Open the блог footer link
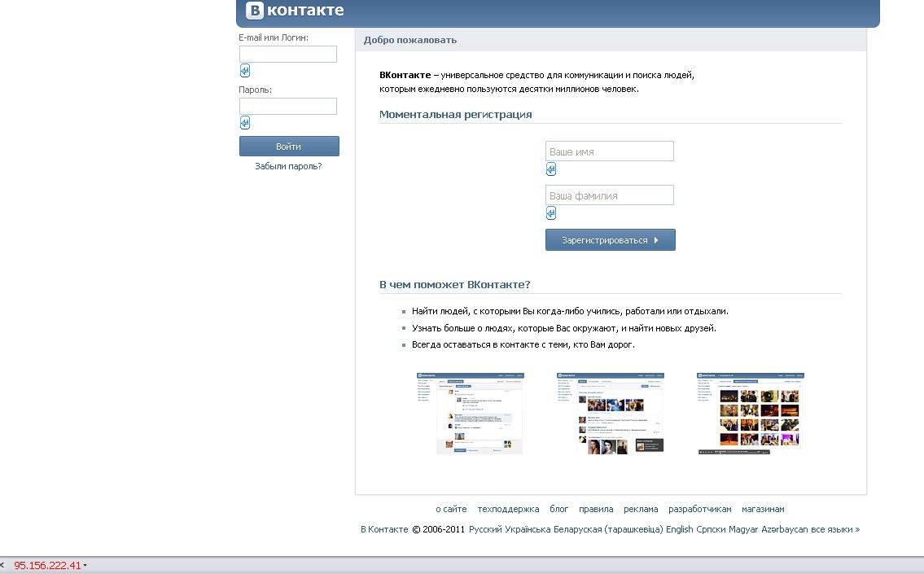 click(558, 509)
